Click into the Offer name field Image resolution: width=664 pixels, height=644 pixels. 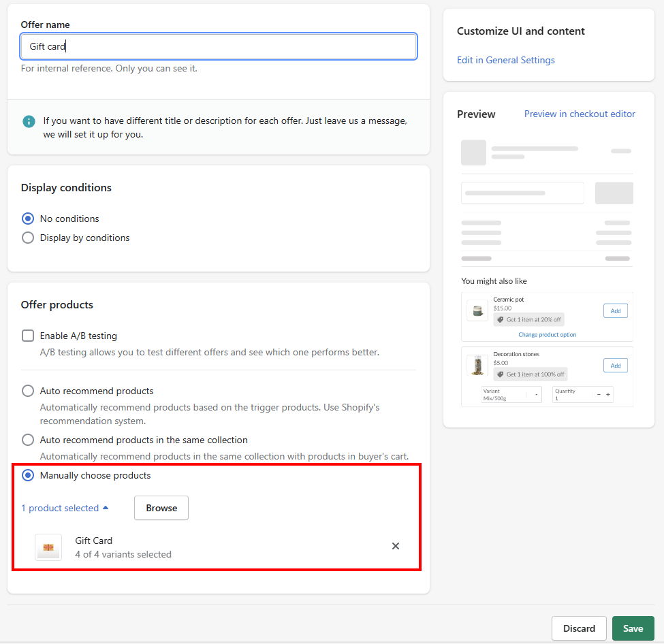(x=219, y=46)
